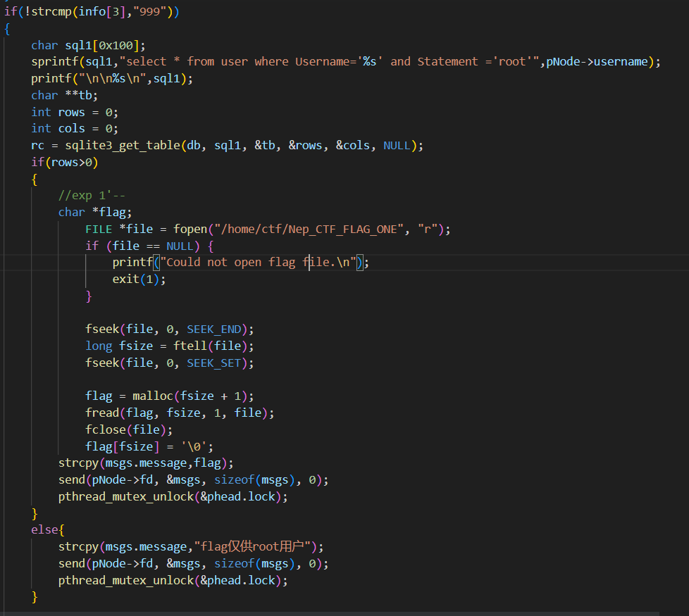The width and height of the screenshot is (689, 616).
Task: Click the first send(pNode->fd...) call
Action: click(193, 480)
